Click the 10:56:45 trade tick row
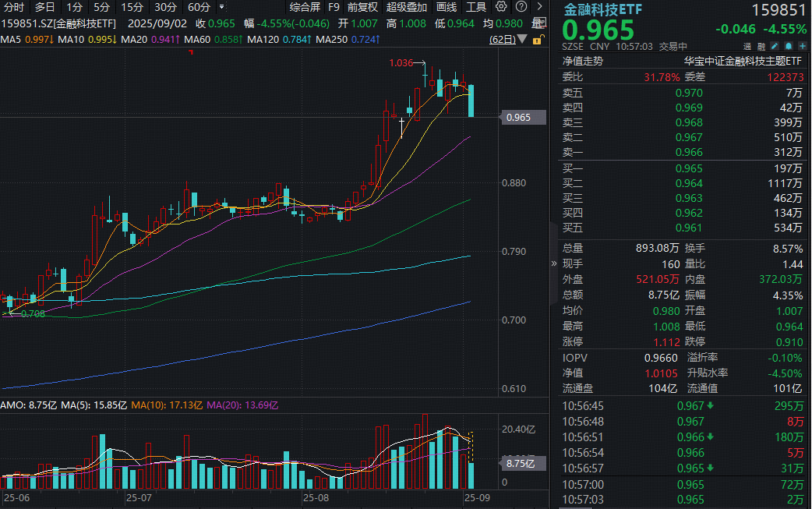This screenshot has width=812, height=509. coord(683,406)
